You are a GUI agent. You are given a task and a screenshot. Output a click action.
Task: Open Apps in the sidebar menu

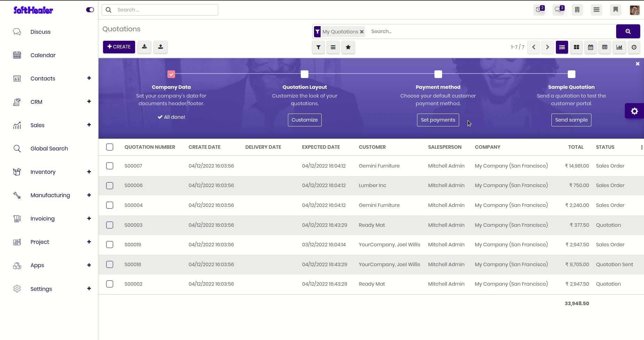coord(37,265)
